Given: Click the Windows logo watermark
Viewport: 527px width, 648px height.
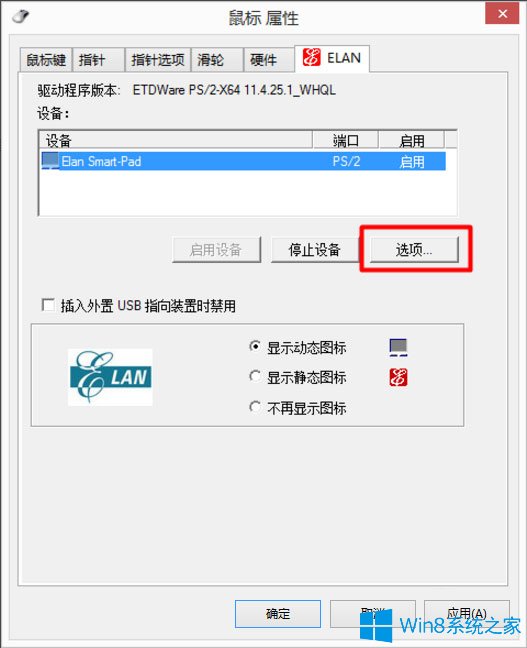Looking at the screenshot, I should pyautogui.click(x=376, y=625).
